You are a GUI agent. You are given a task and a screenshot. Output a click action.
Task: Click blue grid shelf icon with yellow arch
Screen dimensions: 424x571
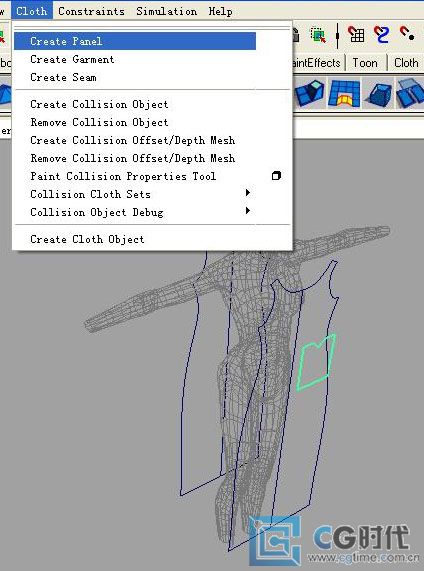point(344,94)
